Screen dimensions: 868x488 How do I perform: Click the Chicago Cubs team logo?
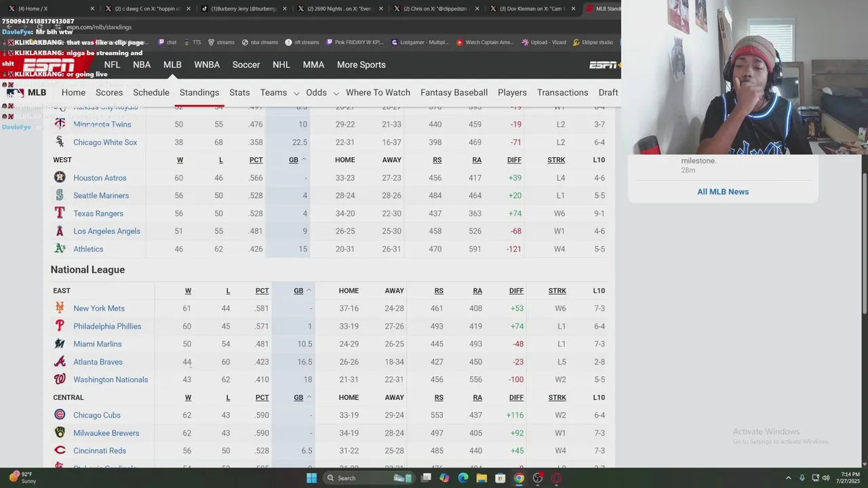click(60, 415)
